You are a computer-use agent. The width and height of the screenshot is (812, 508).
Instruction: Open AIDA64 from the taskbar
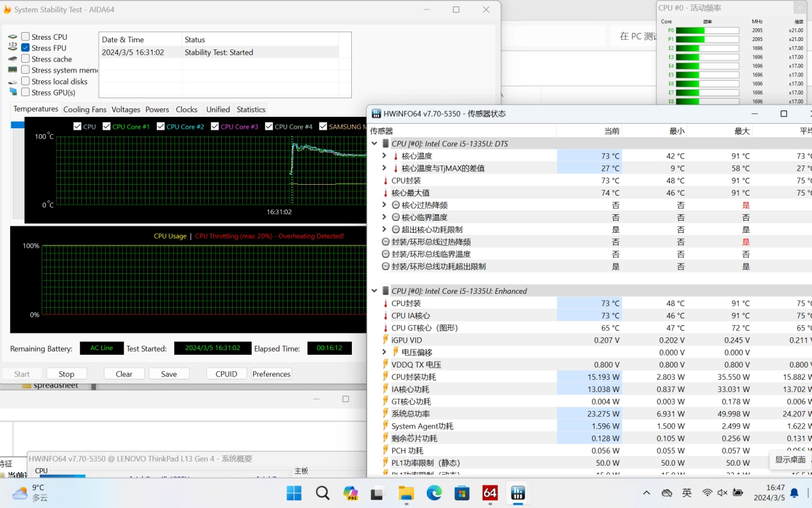(x=490, y=493)
